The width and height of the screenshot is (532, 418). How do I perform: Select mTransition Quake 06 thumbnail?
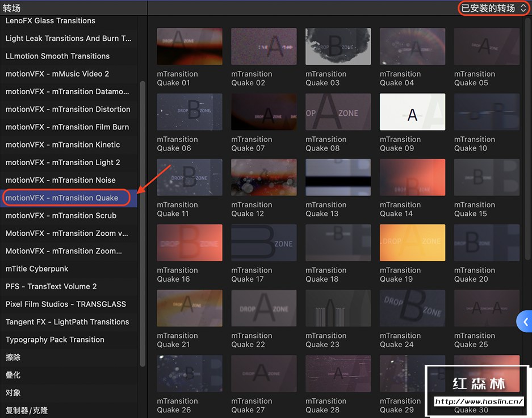point(190,112)
